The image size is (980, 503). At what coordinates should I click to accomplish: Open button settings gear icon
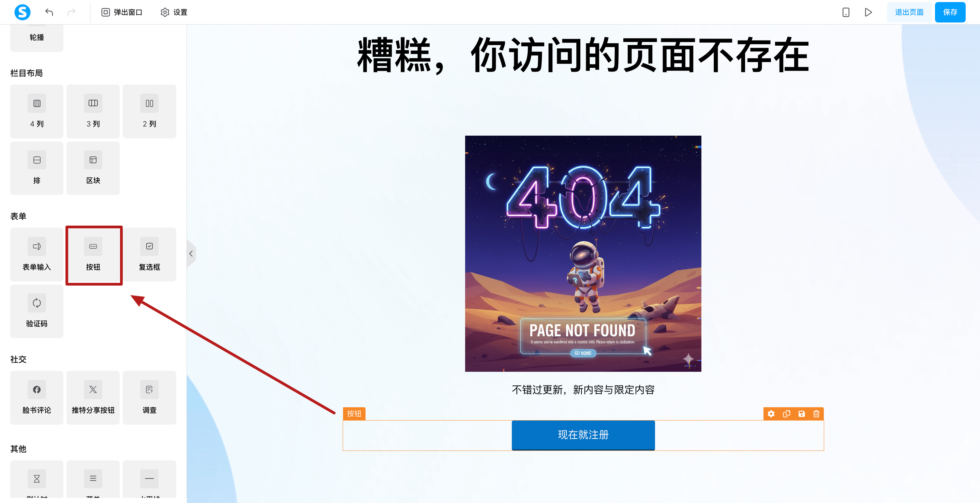pyautogui.click(x=771, y=414)
